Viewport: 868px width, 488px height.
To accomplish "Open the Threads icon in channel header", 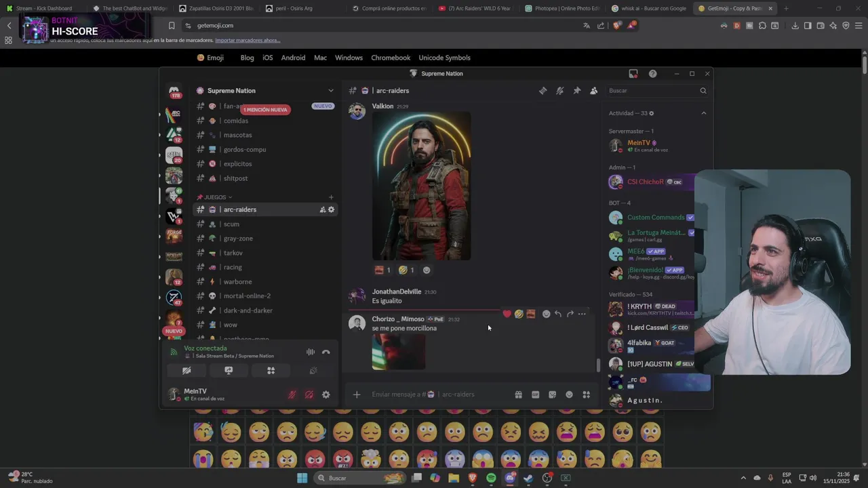I will click(x=542, y=91).
